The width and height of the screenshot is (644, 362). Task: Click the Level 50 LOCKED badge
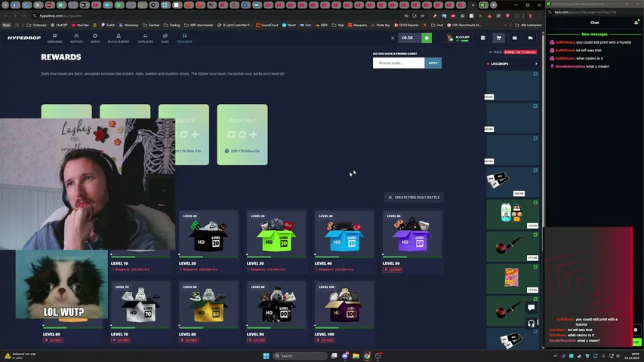tap(393, 270)
